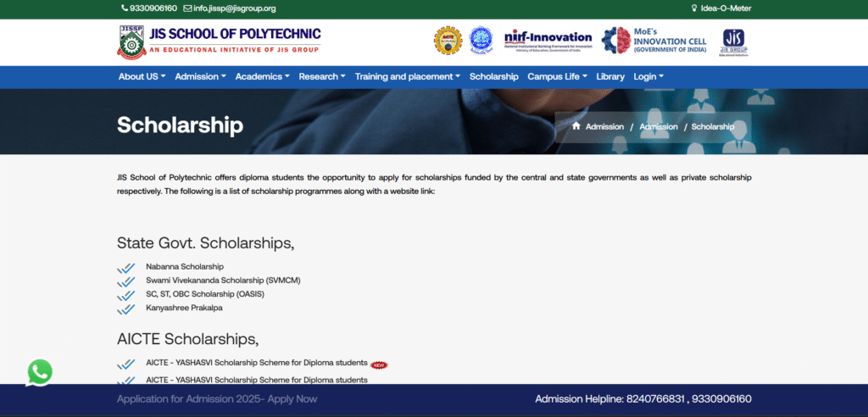This screenshot has width=868, height=417.
Task: Expand the About US dropdown menu
Action: tap(142, 76)
